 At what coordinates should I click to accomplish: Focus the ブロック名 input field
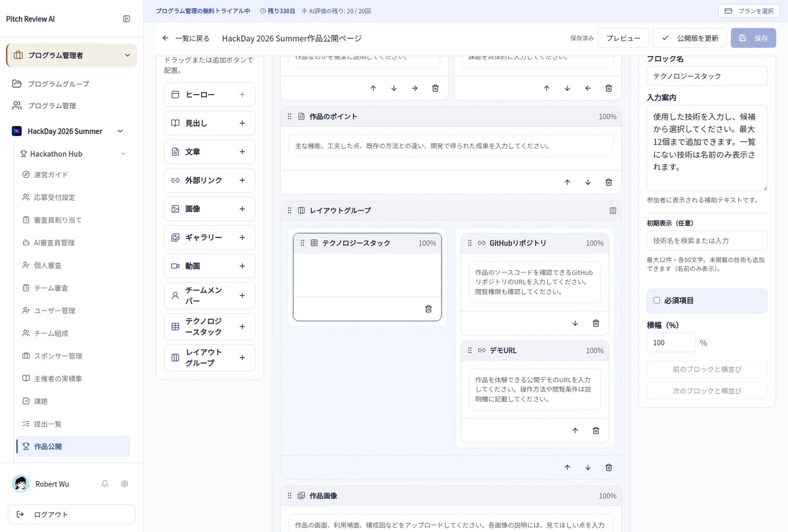pyautogui.click(x=707, y=76)
